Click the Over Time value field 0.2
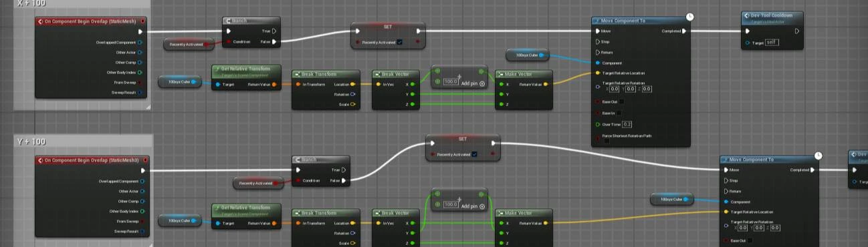 point(627,124)
